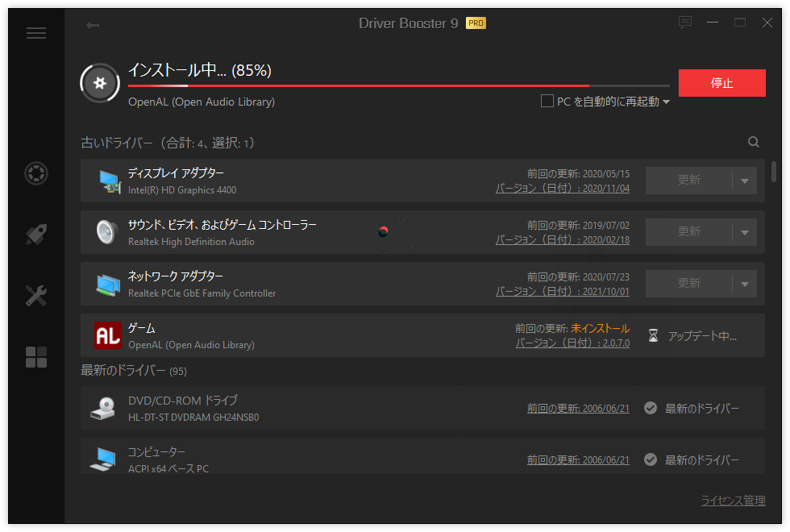Click the Intel HD Graphics display adapter icon
The height and width of the screenshot is (532, 790).
coord(110,181)
